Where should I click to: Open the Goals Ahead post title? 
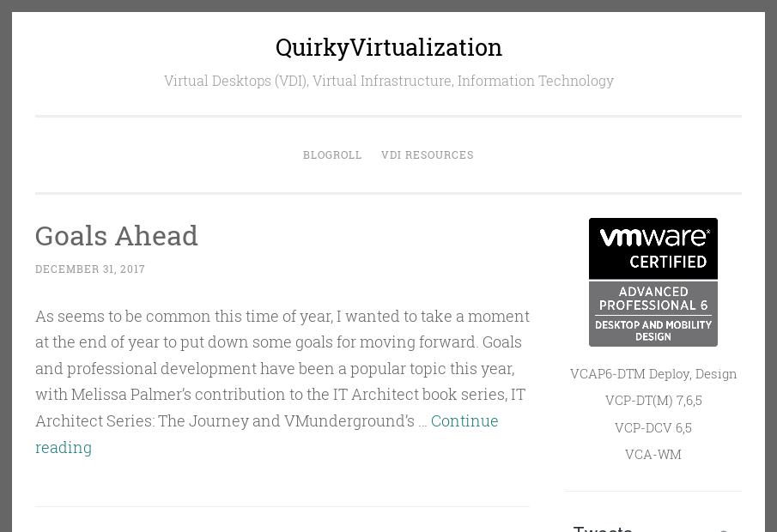click(117, 235)
